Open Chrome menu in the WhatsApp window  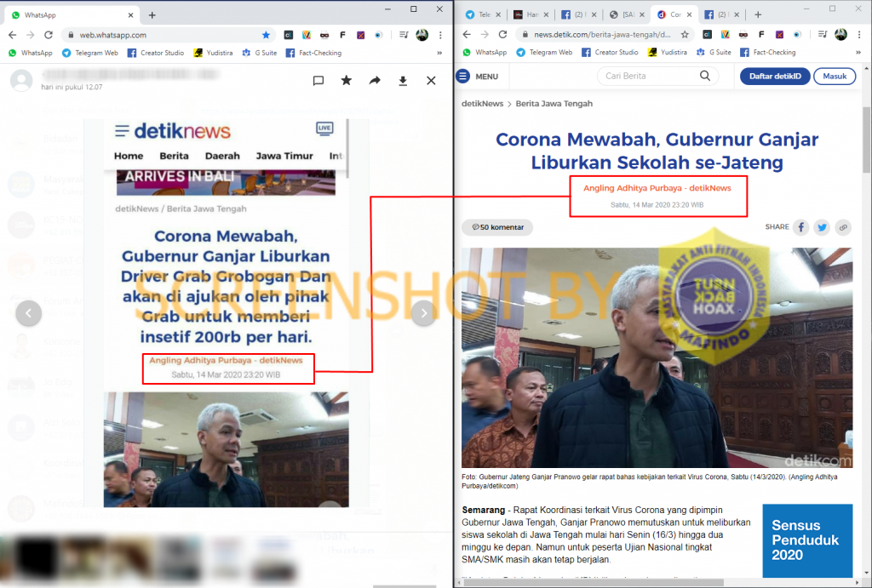(x=440, y=35)
